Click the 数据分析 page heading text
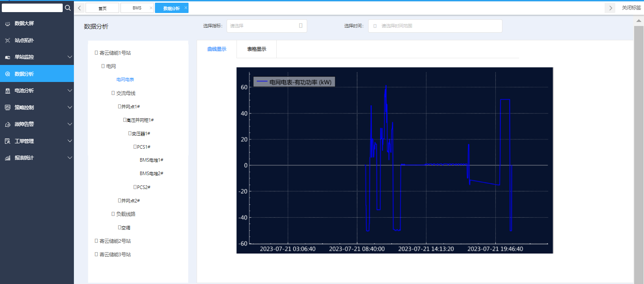644x284 pixels. coord(96,26)
